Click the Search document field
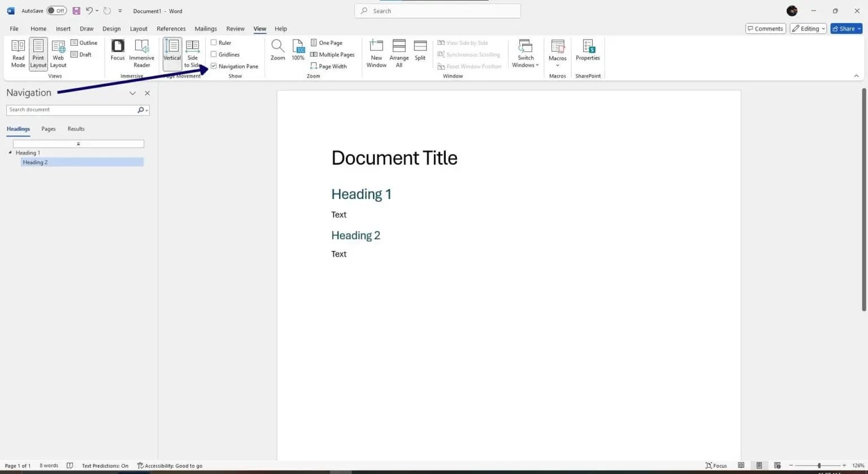 tap(71, 110)
